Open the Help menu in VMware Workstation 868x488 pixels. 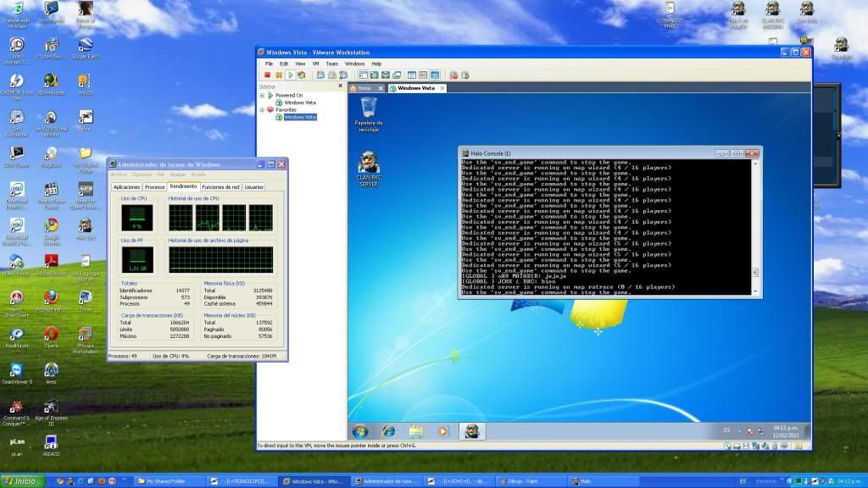point(376,64)
